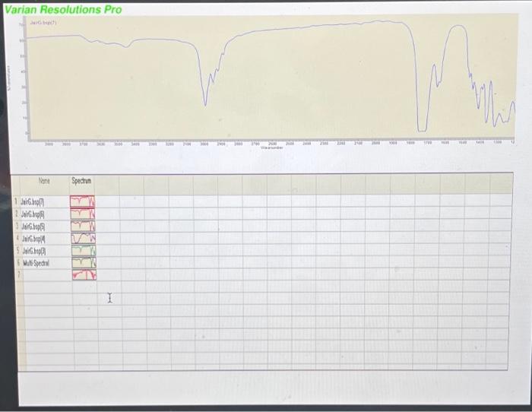Screen dimensions: 532x412
Task: Select row number 7 header
Action: point(19,274)
